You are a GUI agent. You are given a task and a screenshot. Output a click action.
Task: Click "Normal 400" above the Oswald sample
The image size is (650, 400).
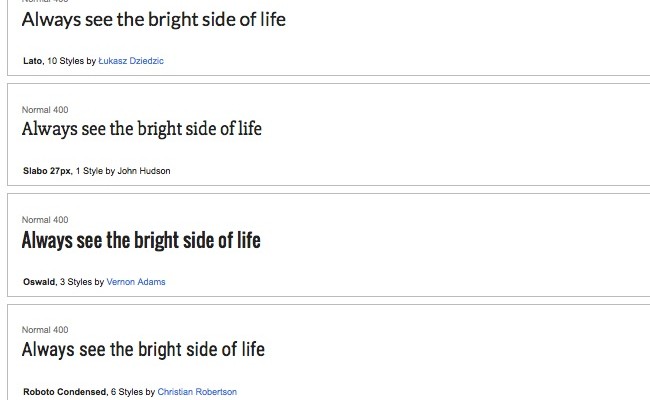[45, 219]
